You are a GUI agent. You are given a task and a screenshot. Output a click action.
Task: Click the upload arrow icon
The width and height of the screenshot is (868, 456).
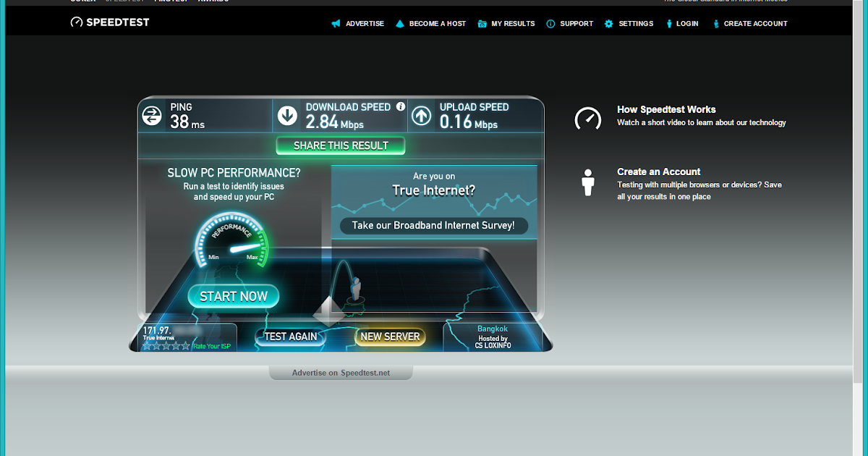pos(420,116)
